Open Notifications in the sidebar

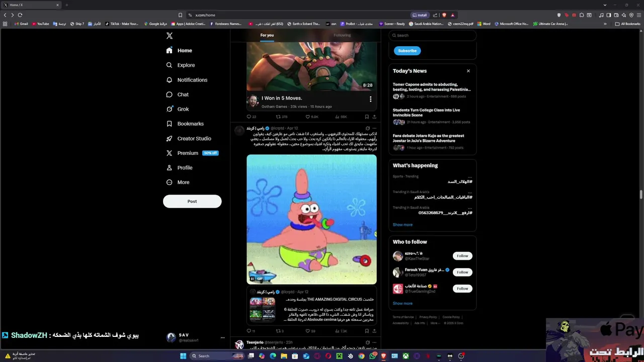pyautogui.click(x=186, y=80)
